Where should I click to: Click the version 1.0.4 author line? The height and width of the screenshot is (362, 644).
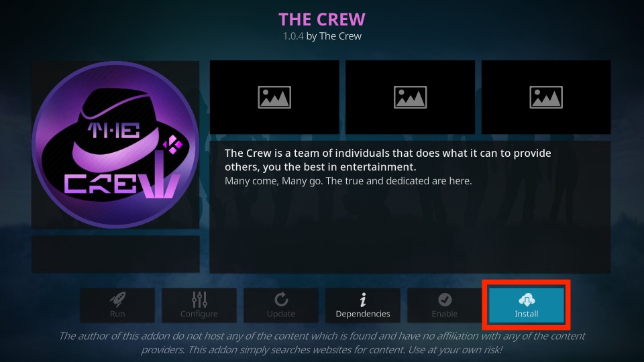(322, 36)
